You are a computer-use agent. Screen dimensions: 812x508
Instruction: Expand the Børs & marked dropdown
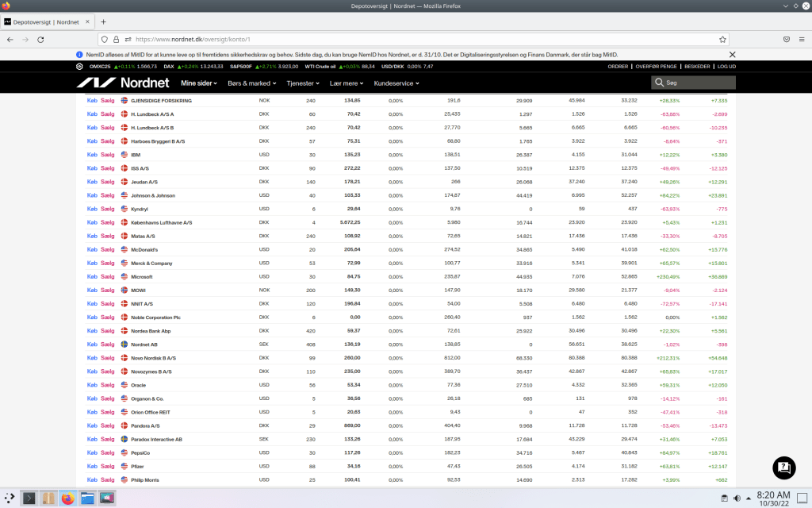(251, 83)
